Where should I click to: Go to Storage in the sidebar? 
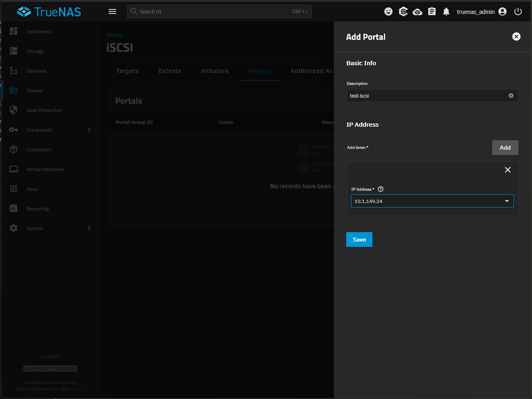[x=35, y=51]
